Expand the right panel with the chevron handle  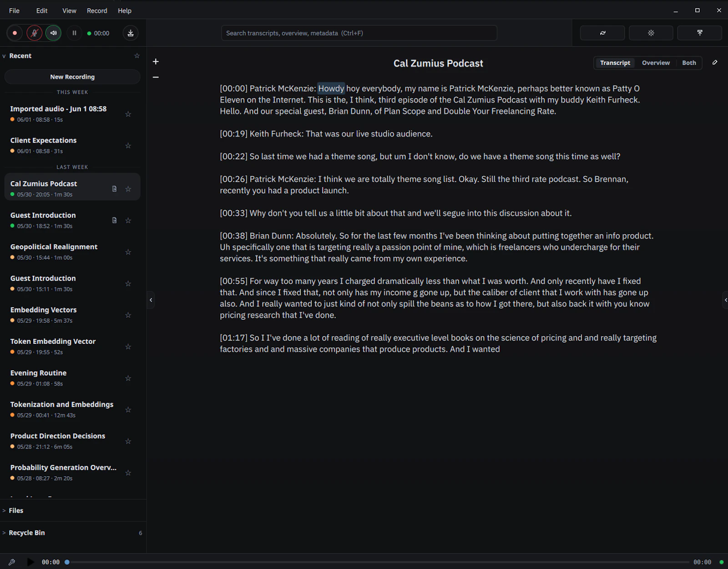coord(725,300)
